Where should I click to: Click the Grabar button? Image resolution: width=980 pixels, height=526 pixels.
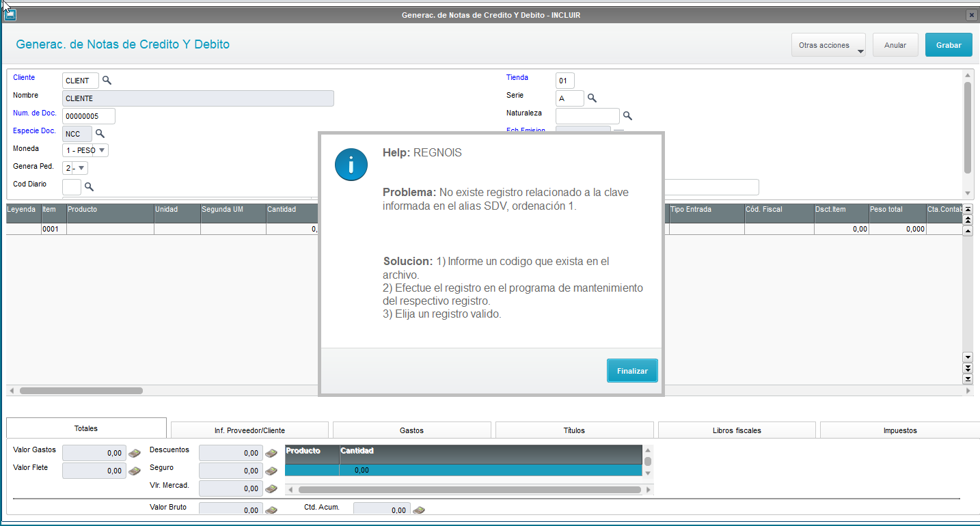949,45
